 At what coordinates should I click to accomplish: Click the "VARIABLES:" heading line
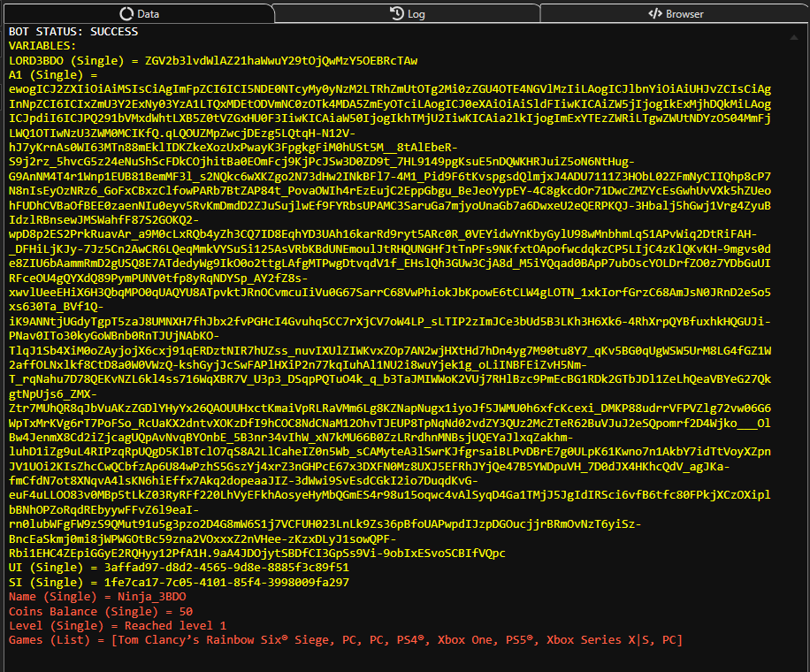42,46
